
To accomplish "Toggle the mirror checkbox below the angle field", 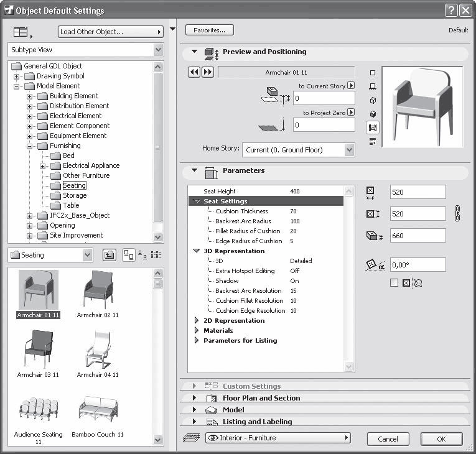I will click(x=394, y=283).
